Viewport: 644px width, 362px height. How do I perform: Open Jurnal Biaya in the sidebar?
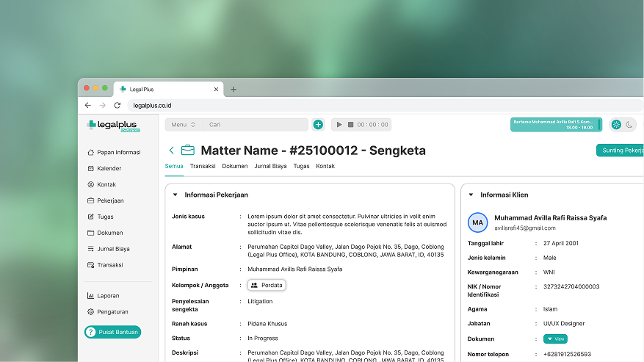pos(112,249)
